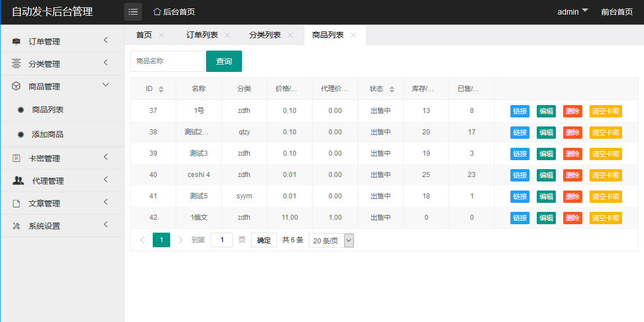Select the 商品列表 tab

[328, 35]
